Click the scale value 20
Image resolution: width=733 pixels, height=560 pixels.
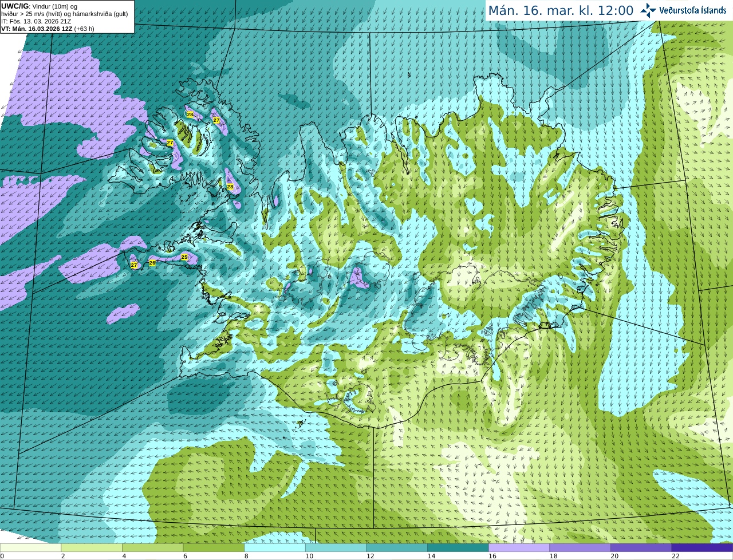[614, 556]
